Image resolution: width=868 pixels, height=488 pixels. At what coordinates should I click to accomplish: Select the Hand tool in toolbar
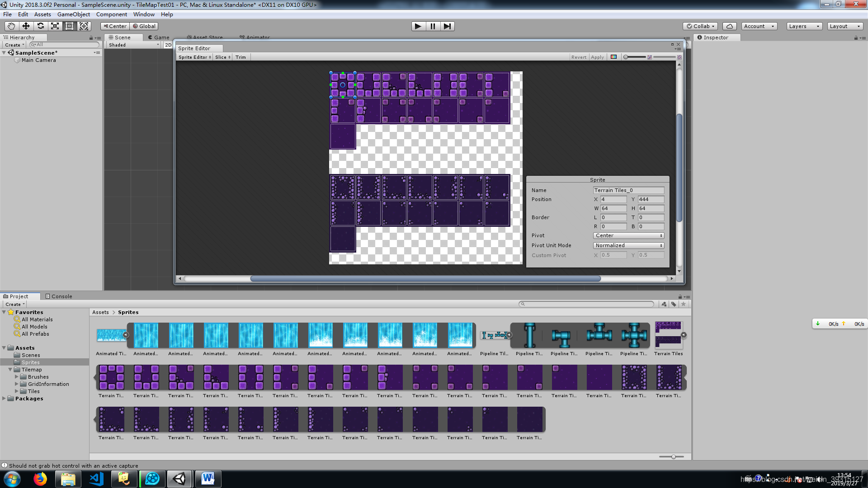[x=11, y=26]
